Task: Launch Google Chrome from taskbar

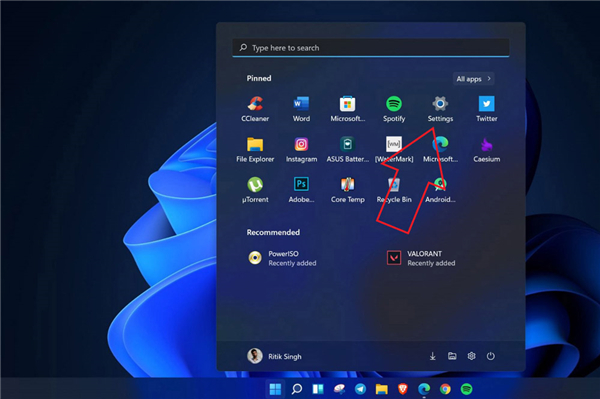Action: 445,389
